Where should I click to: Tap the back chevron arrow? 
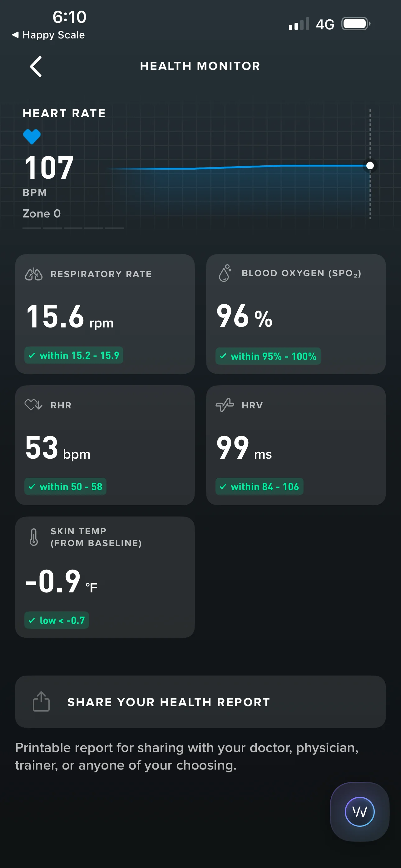36,66
